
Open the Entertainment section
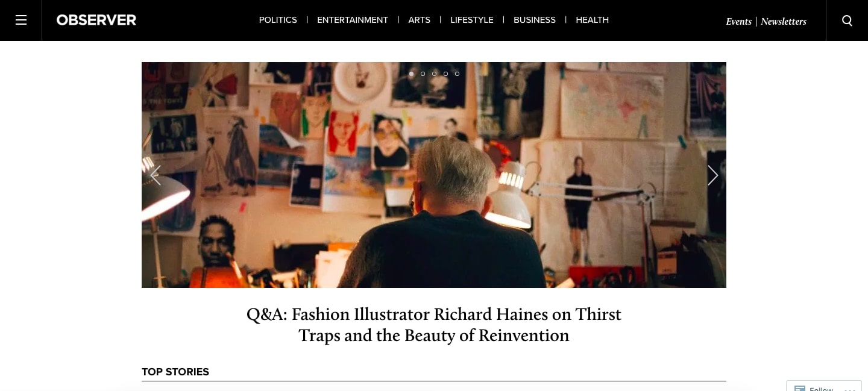point(353,20)
